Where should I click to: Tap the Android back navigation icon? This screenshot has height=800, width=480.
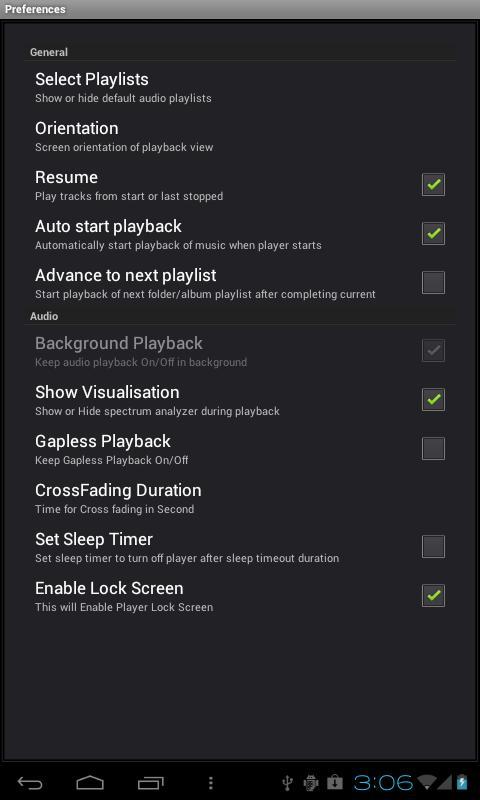click(30, 782)
